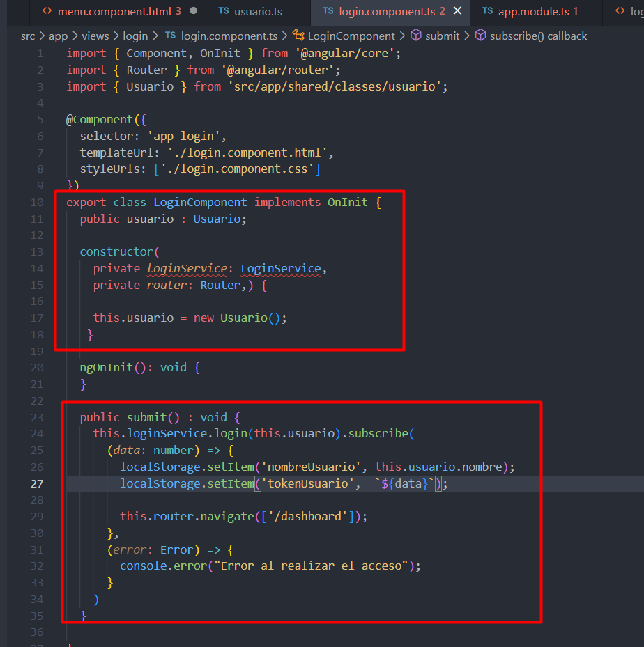Click the app breadcrumb item

pyautogui.click(x=59, y=36)
